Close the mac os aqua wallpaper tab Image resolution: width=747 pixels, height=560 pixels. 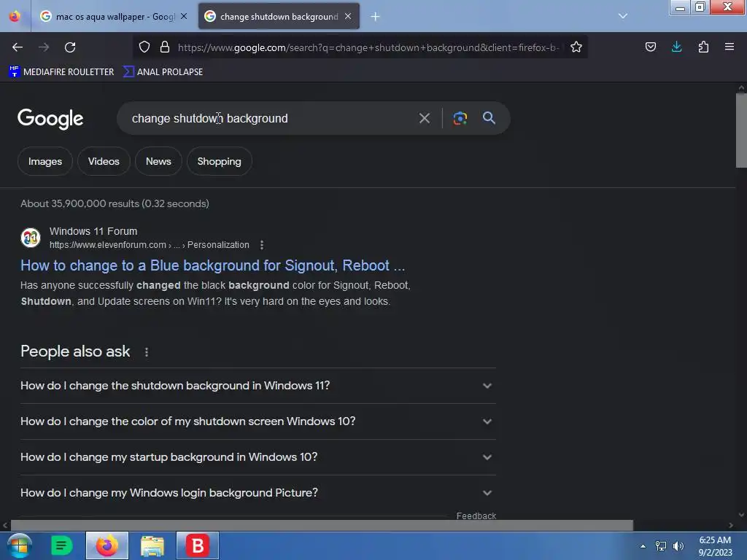pyautogui.click(x=184, y=16)
